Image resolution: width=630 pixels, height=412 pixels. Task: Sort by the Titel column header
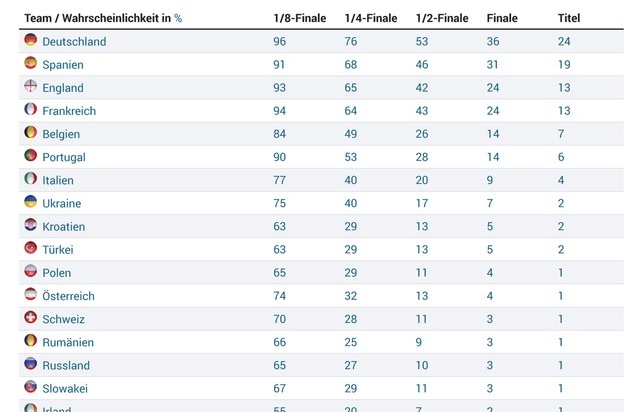[x=569, y=18]
